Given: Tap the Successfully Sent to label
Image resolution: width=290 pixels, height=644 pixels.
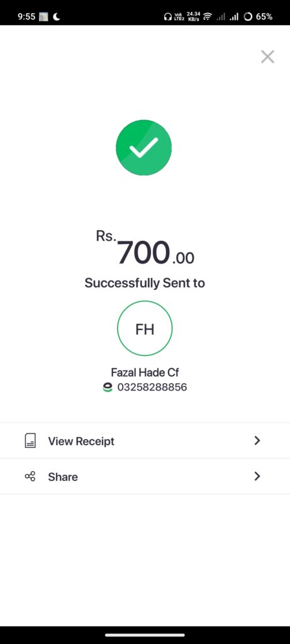Looking at the screenshot, I should [145, 283].
